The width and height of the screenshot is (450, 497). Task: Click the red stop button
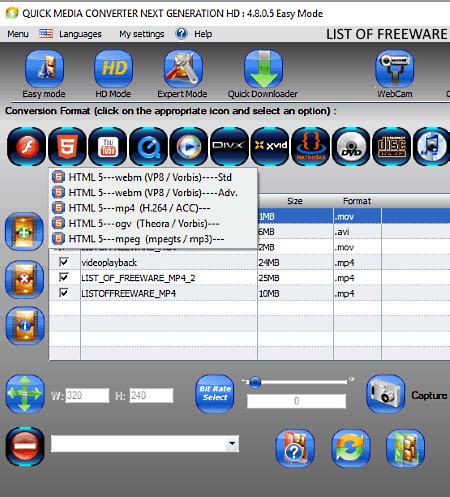[x=25, y=446]
